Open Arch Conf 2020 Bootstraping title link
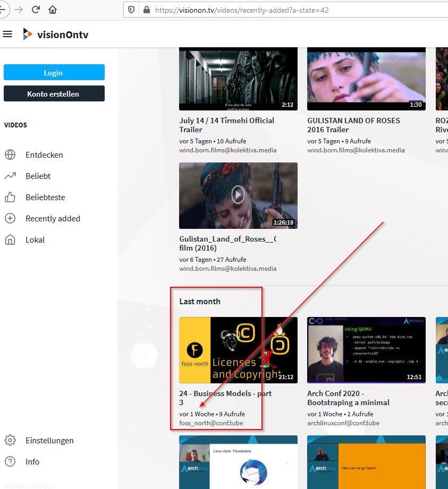The width and height of the screenshot is (448, 489). click(x=348, y=398)
